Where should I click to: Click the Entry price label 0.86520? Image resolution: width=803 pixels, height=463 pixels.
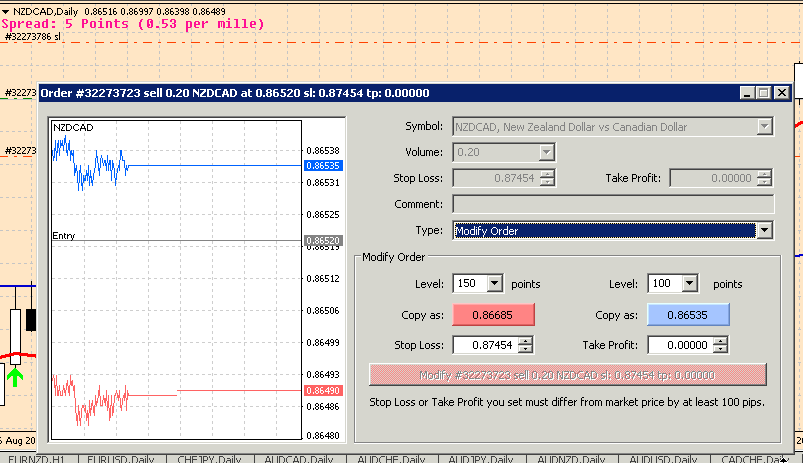(x=323, y=240)
